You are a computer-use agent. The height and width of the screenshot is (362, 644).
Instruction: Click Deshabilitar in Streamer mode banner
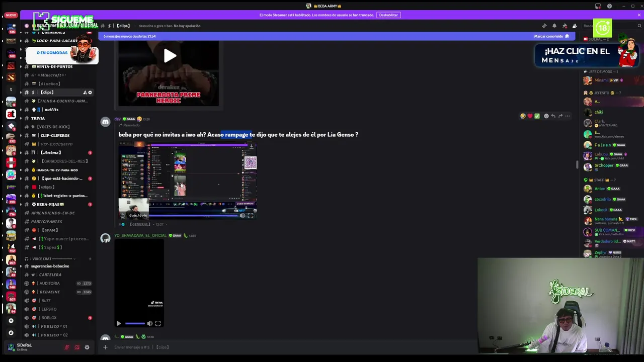point(388,15)
